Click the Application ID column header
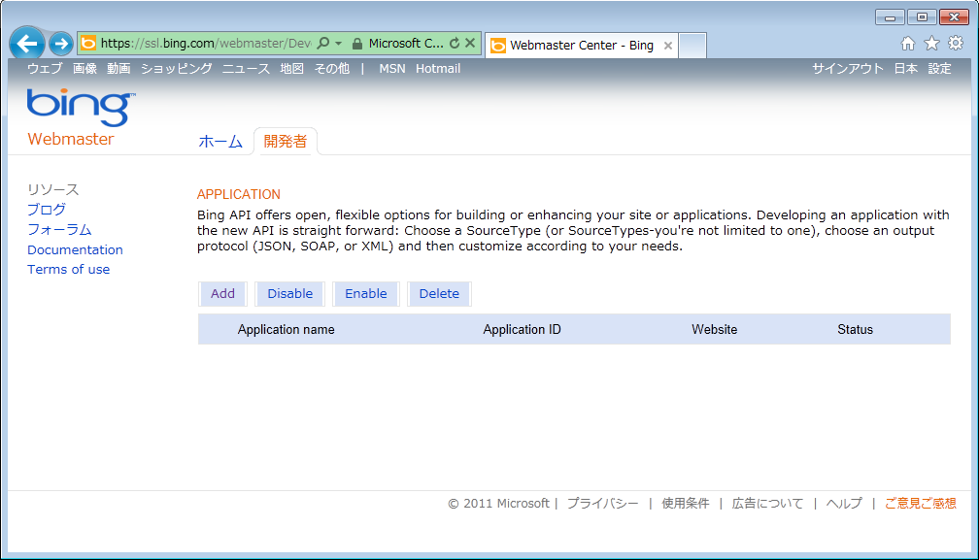 pos(522,329)
